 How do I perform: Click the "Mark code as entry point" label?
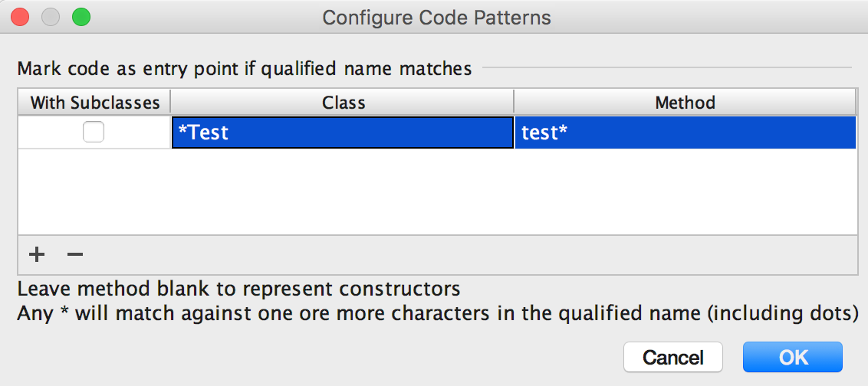(245, 69)
